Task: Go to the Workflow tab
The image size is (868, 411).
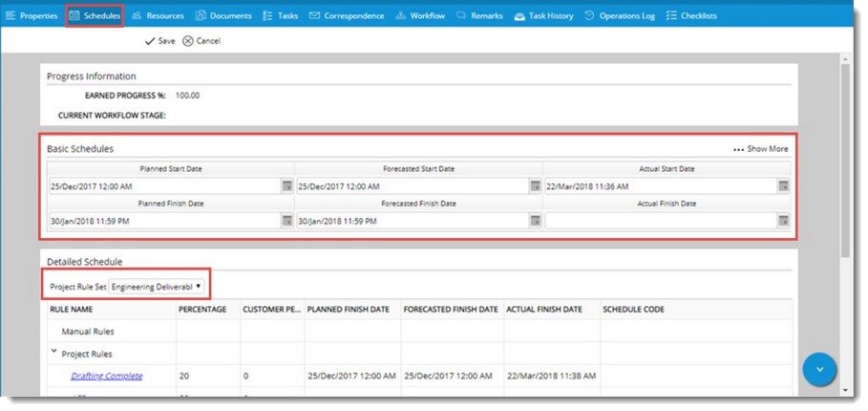Action: [x=420, y=15]
